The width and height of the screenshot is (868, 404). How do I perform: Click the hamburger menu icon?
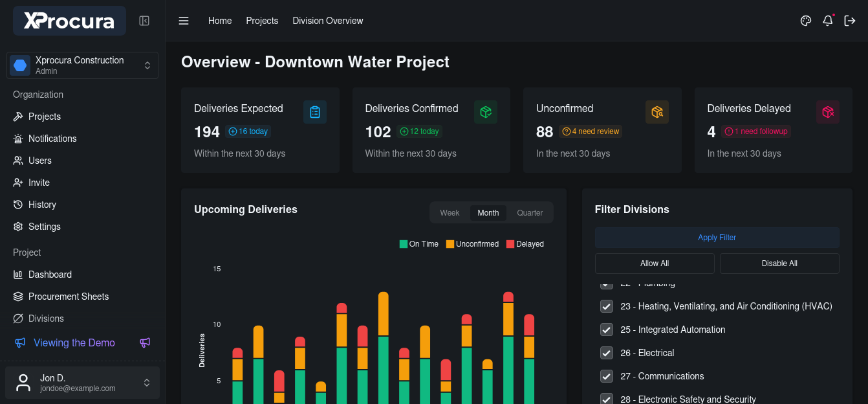pos(184,21)
